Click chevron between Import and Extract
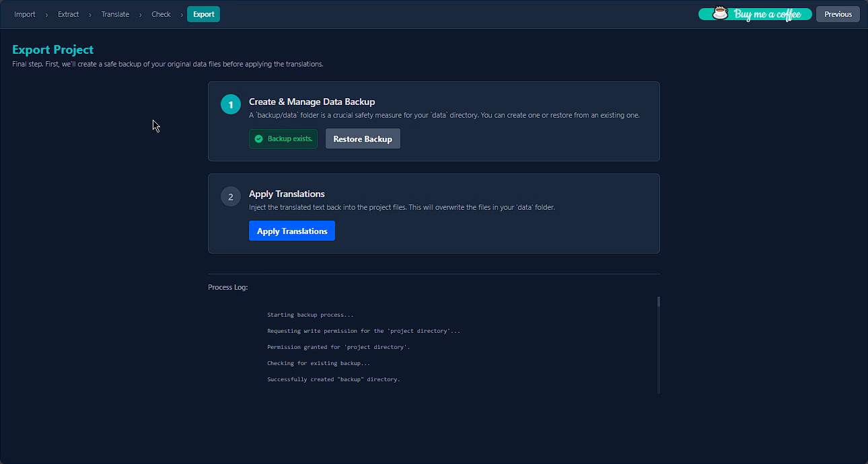 click(46, 14)
